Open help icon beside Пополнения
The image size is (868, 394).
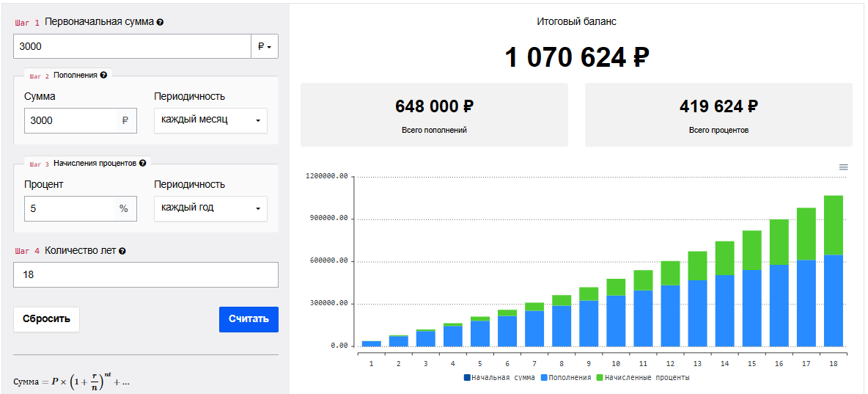103,76
